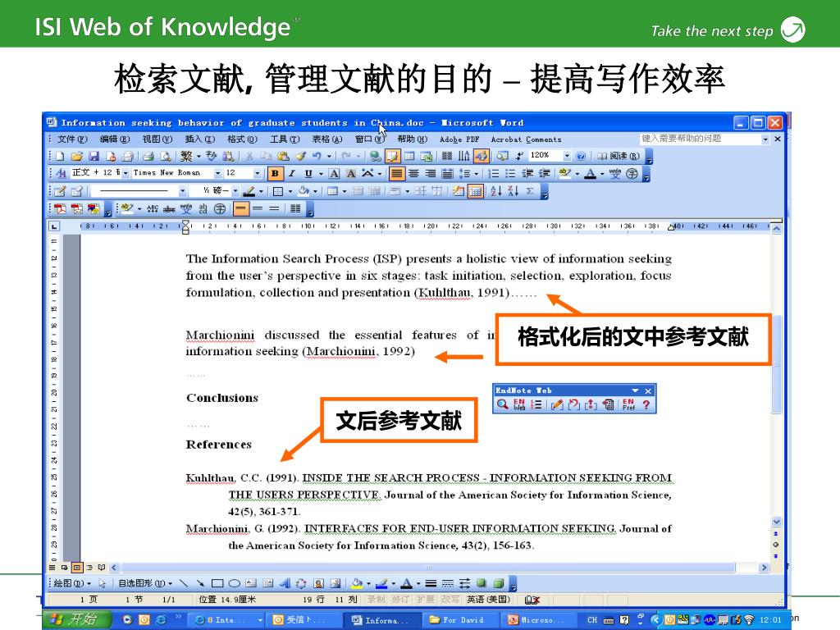
Task: Open the line weight ½ 磅 dropdown
Action: pos(235,190)
